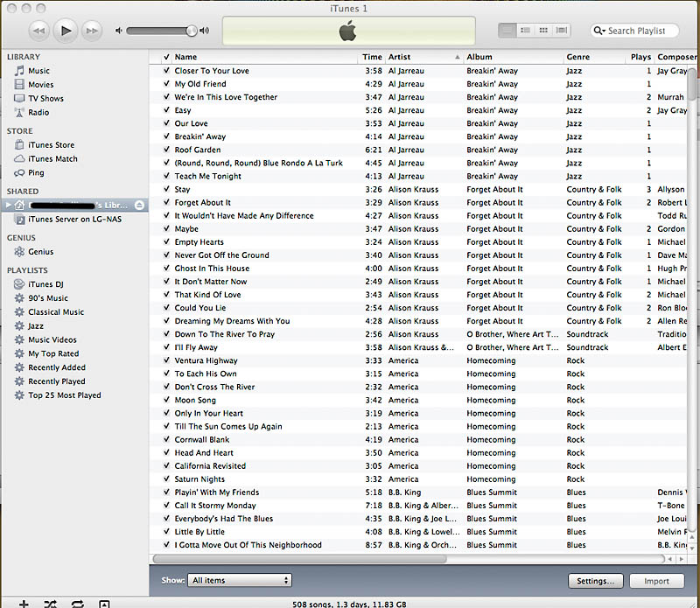The height and width of the screenshot is (608, 700).
Task: Click the scroll right arrow
Action: point(682,558)
